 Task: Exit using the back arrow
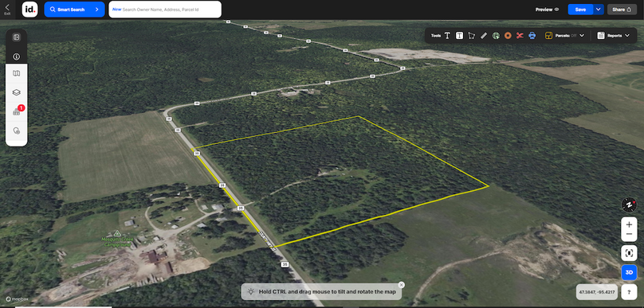point(7,8)
